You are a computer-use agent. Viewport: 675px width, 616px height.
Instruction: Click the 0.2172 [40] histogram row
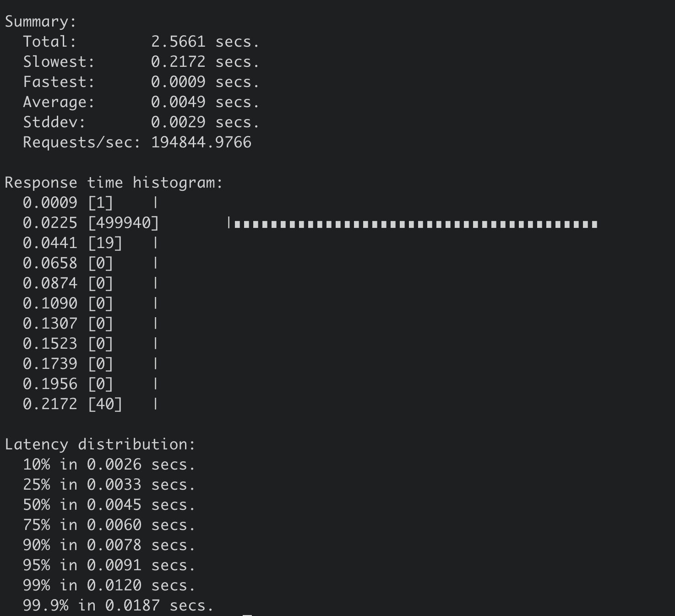coord(90,404)
